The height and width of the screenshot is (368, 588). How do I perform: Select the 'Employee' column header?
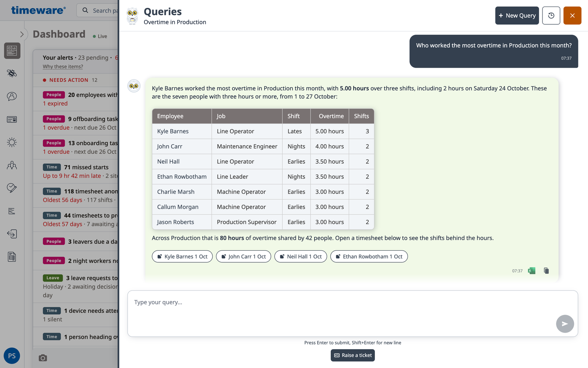pos(182,116)
